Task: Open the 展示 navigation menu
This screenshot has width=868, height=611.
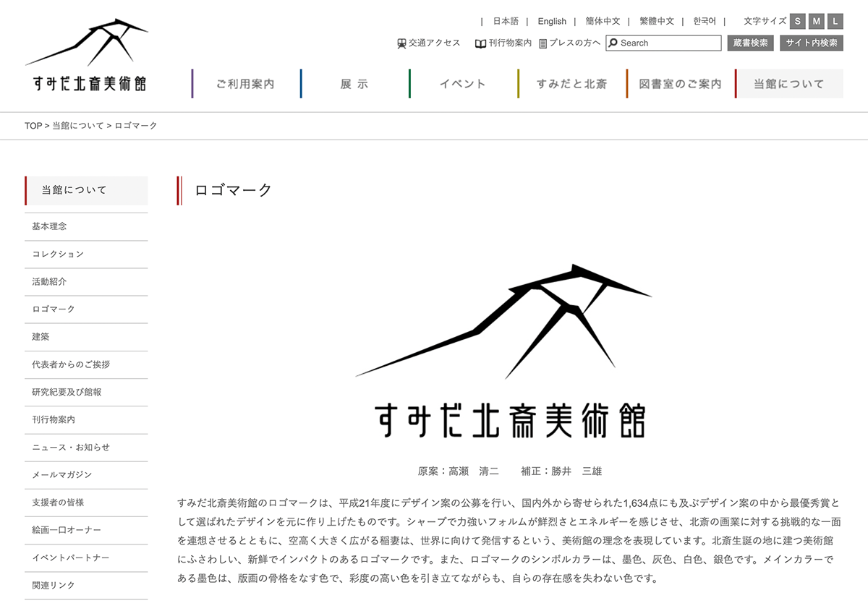Action: pos(354,84)
